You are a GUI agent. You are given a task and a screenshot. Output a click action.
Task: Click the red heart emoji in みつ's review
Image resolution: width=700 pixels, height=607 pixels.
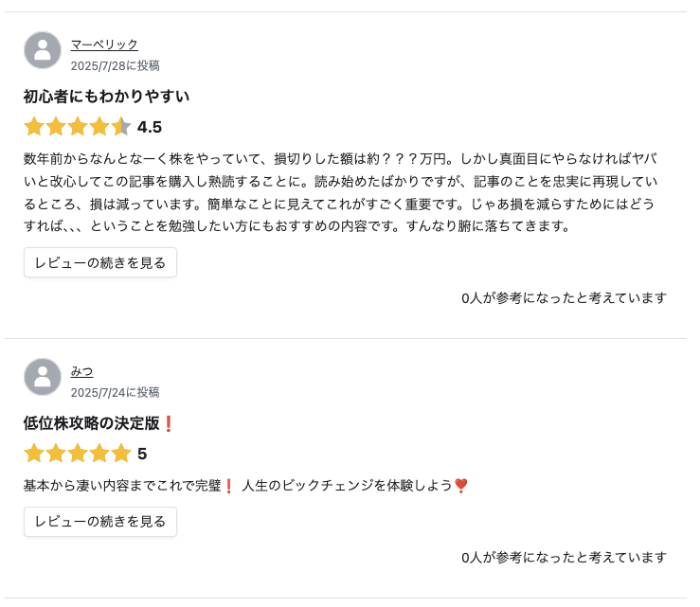460,485
